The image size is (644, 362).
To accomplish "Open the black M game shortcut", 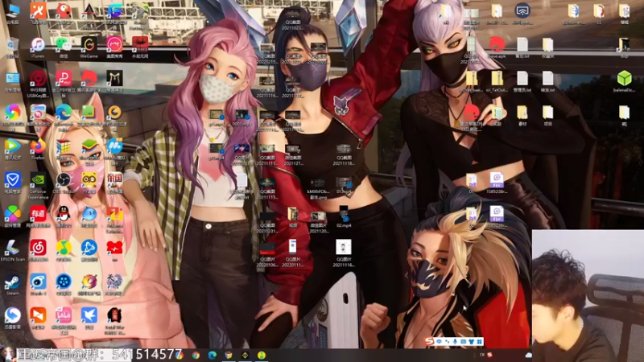I will tap(114, 78).
